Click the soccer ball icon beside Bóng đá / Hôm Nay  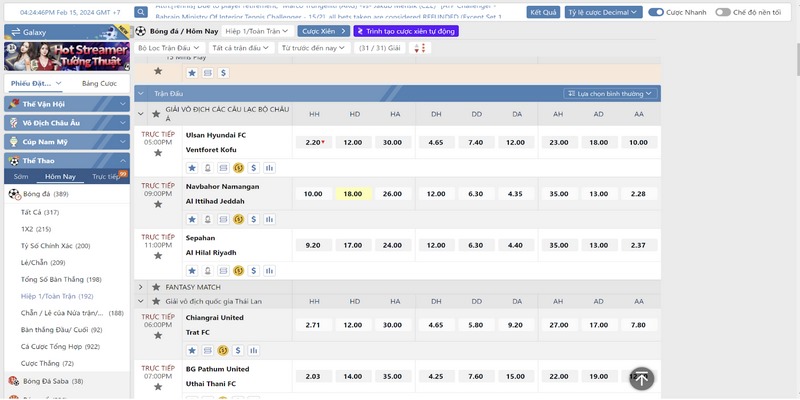coord(140,31)
